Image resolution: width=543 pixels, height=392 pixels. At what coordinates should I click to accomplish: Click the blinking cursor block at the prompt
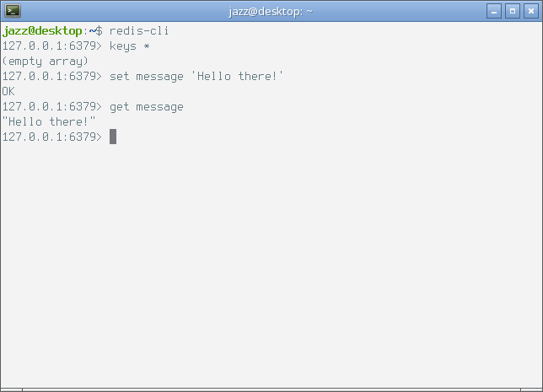[x=113, y=137]
